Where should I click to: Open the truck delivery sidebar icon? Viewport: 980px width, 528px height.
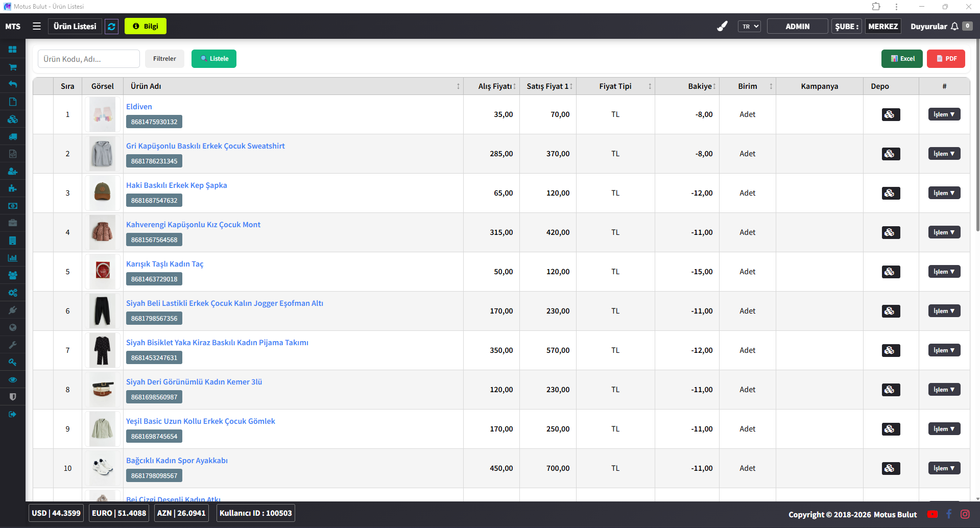point(13,136)
